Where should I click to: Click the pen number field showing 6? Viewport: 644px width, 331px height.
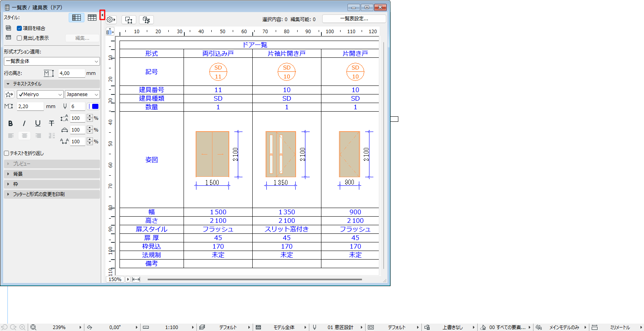click(77, 106)
